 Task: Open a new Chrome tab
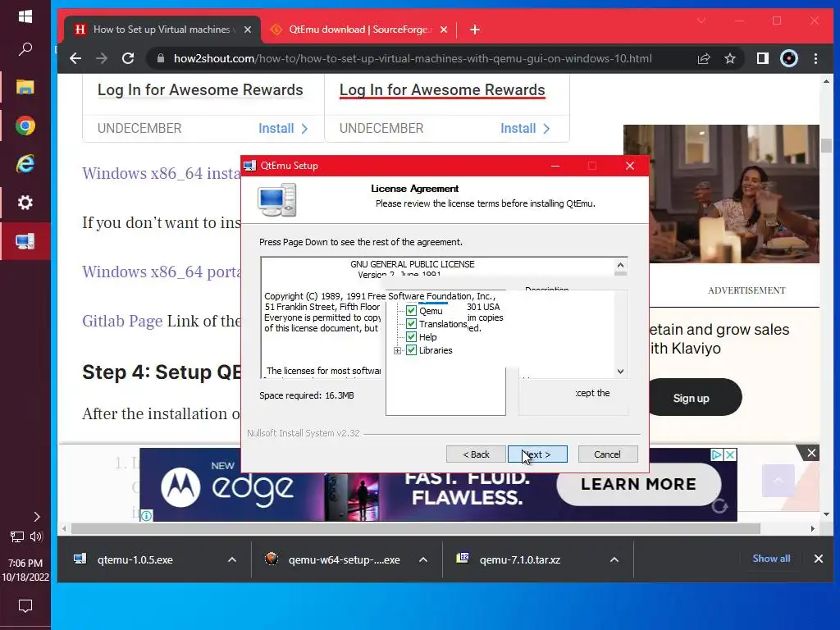point(475,30)
